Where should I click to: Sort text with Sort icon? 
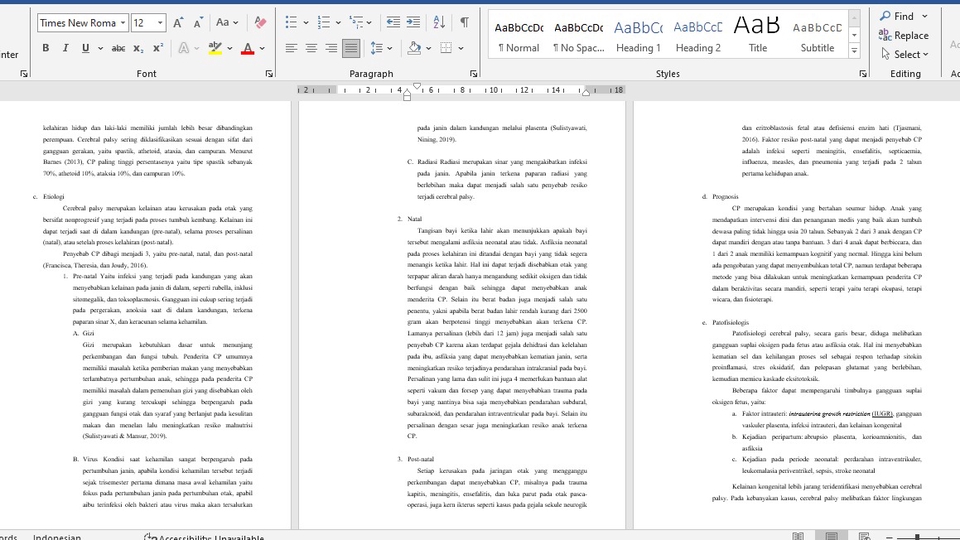439,23
